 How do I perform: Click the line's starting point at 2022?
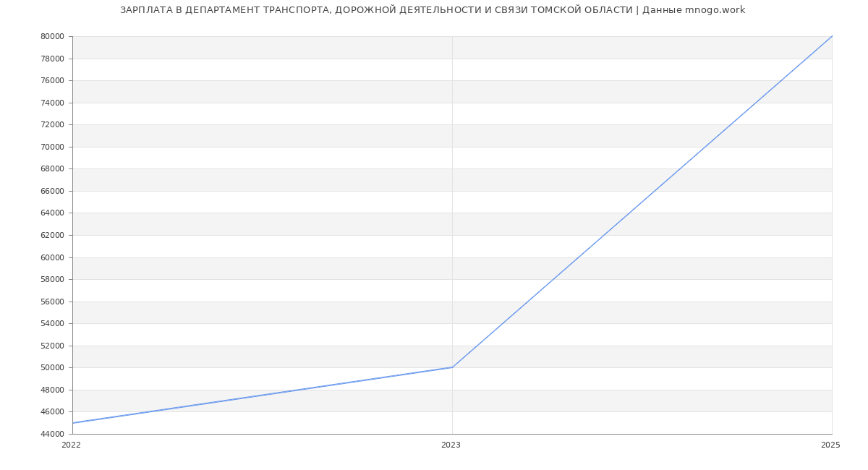72,423
